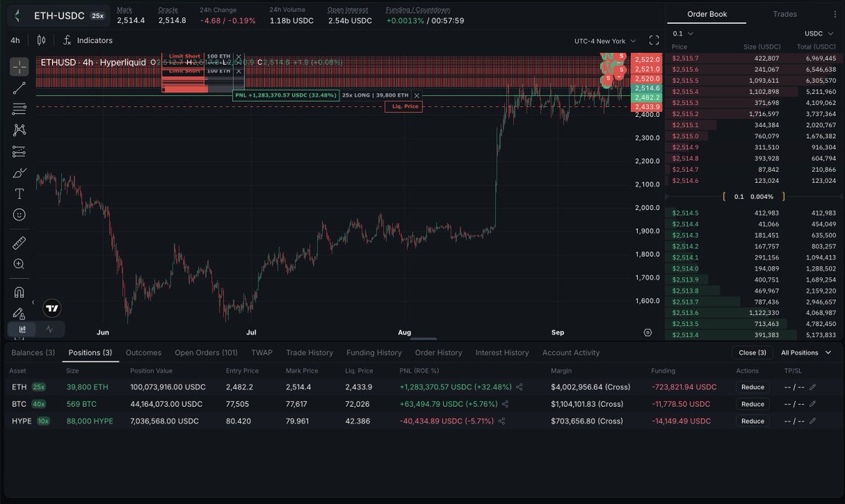Open the Account Activity tab

point(571,353)
